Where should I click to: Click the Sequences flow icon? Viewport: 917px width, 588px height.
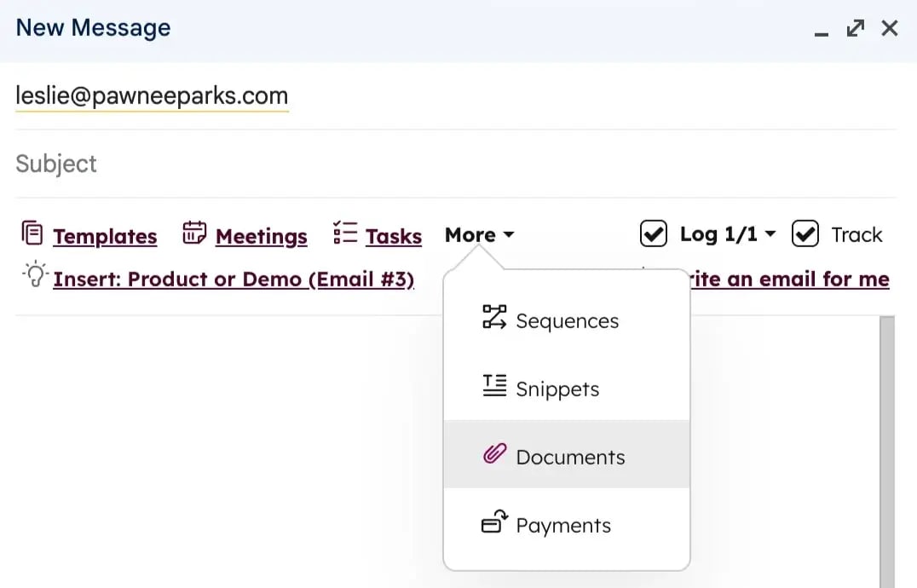[494, 318]
